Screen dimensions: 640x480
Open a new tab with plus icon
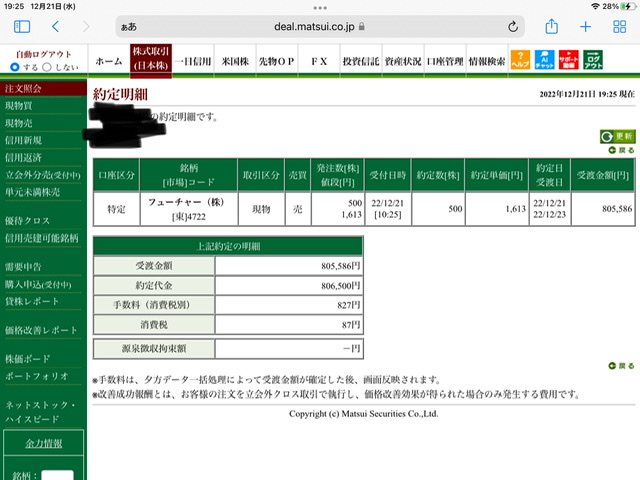[x=585, y=27]
